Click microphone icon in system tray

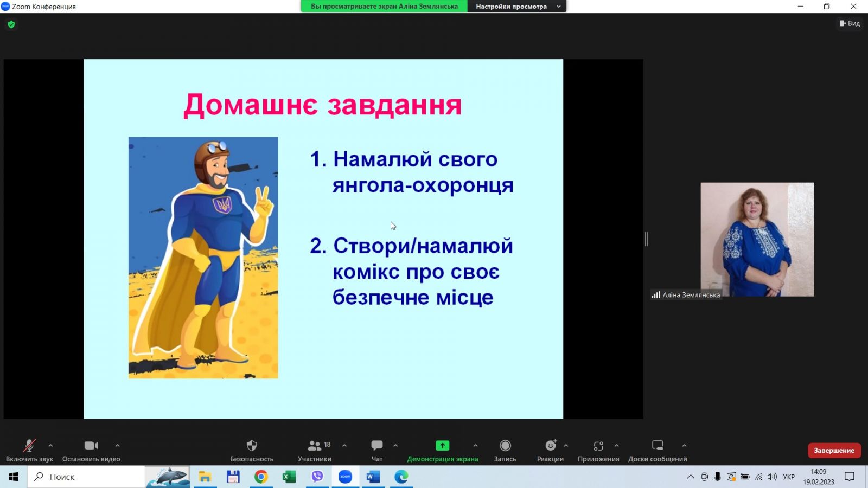(x=718, y=477)
